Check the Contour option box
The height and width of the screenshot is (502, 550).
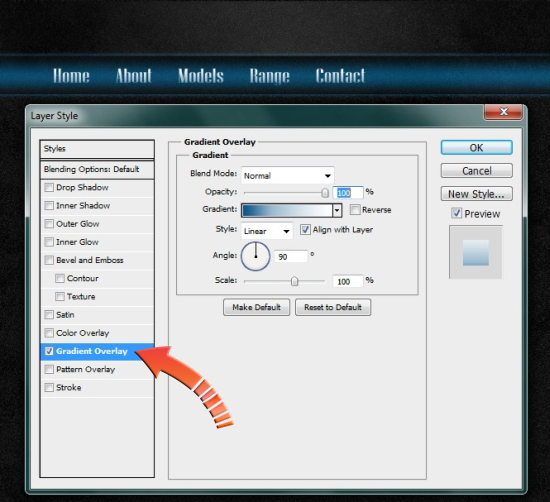60,279
